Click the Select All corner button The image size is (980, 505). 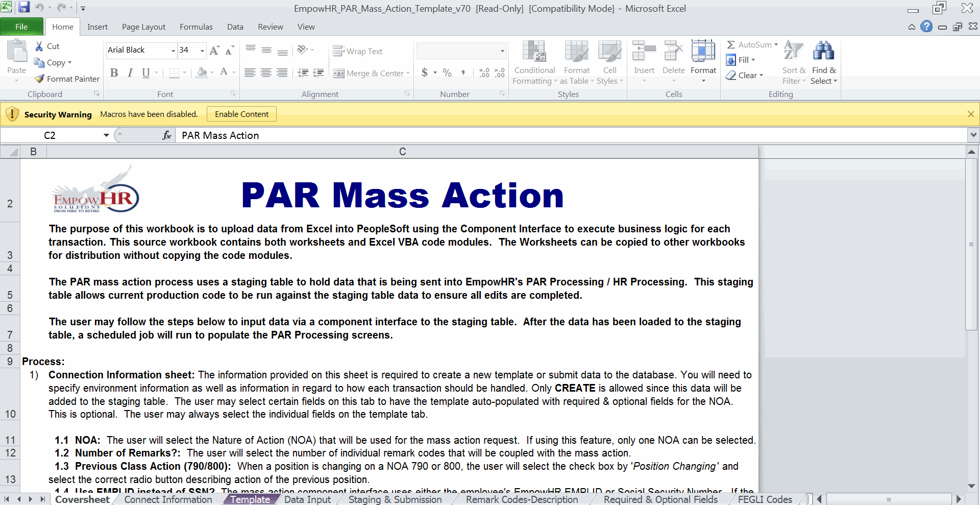[x=10, y=152]
